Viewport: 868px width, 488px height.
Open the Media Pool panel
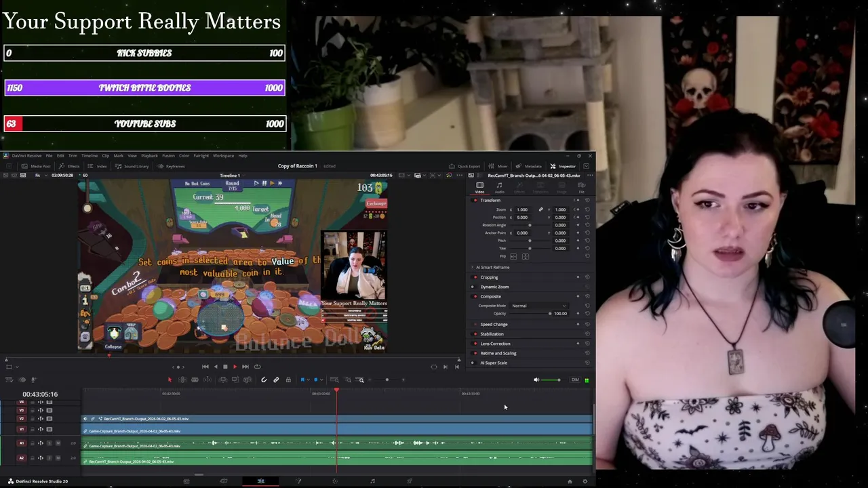(37, 166)
